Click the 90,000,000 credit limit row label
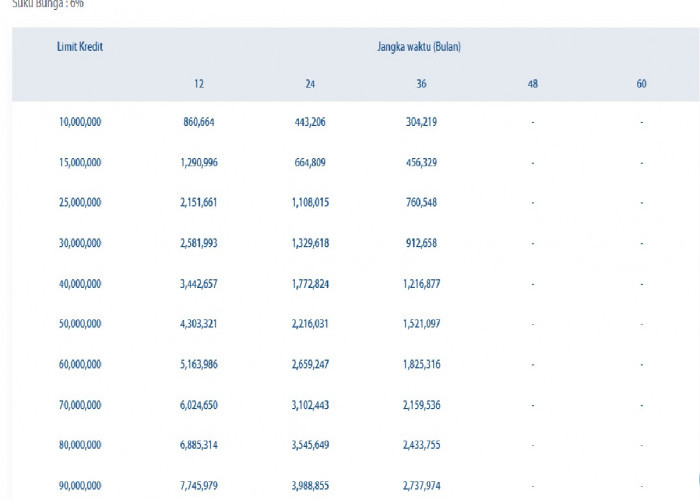 [x=80, y=487]
